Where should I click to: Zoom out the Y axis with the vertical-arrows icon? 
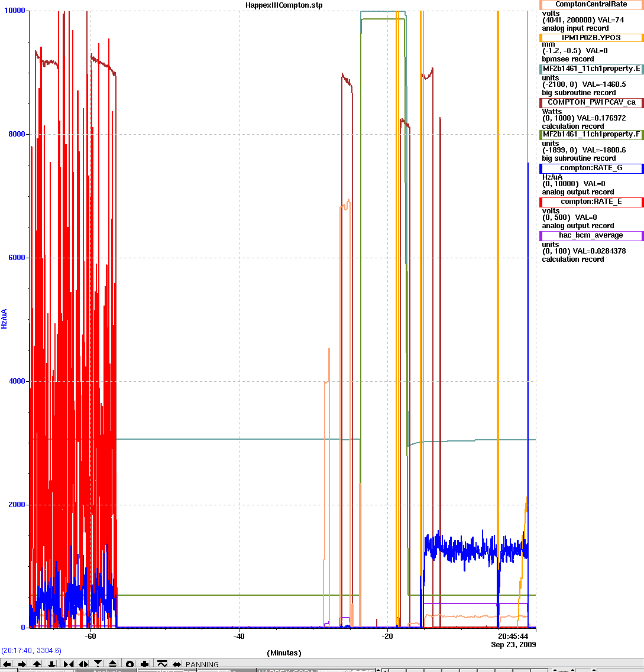click(x=113, y=663)
